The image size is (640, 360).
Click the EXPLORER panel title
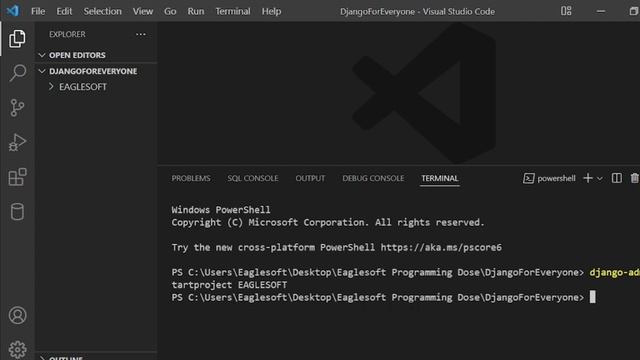pos(67,34)
